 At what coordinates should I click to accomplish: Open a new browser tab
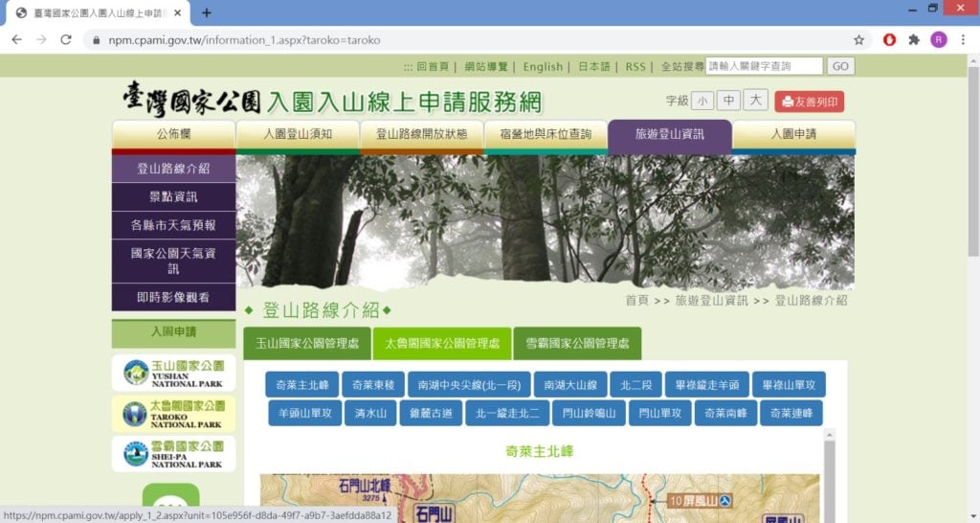point(207,12)
